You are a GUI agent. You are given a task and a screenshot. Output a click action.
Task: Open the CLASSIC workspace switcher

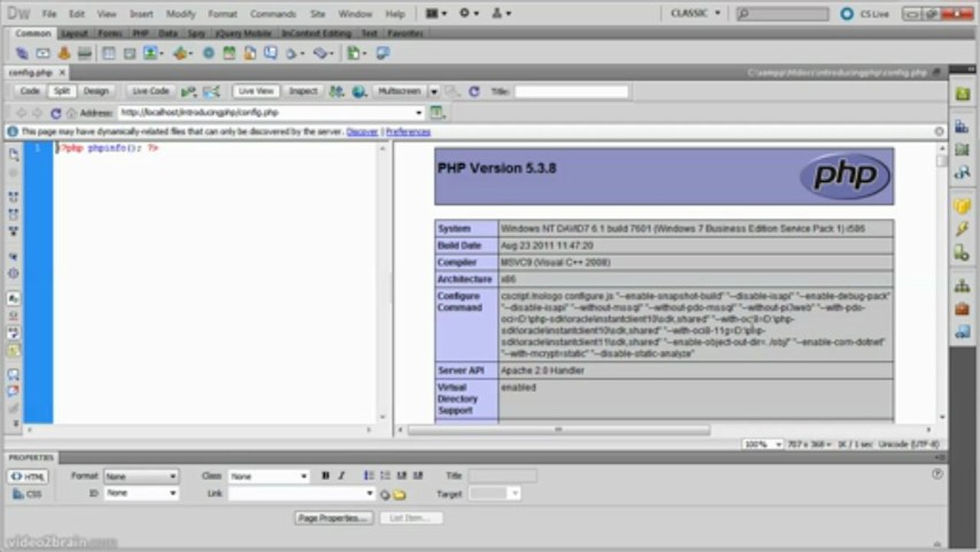(696, 13)
